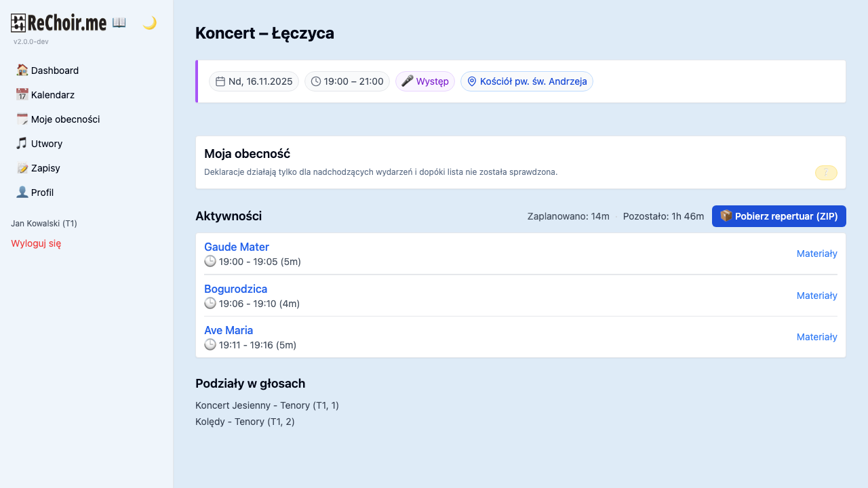
Task: Click the clock icon under Gaude Mater
Action: click(210, 261)
